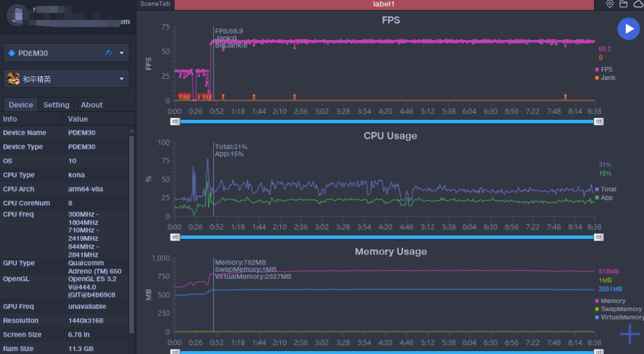
Task: Click the cloud upload icon
Action: pos(637,4)
